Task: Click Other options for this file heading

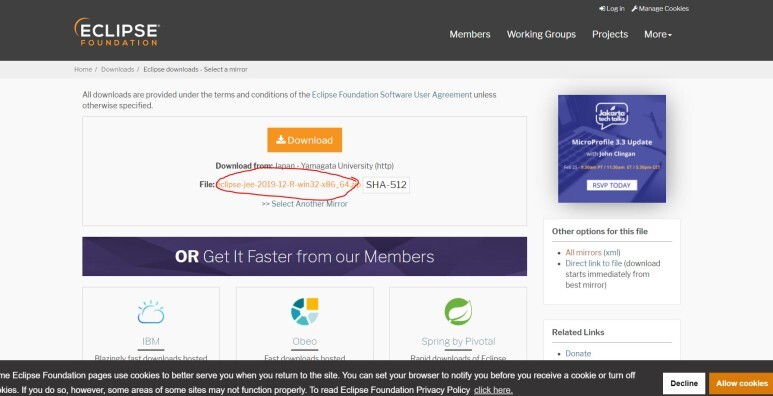Action: [x=599, y=231]
